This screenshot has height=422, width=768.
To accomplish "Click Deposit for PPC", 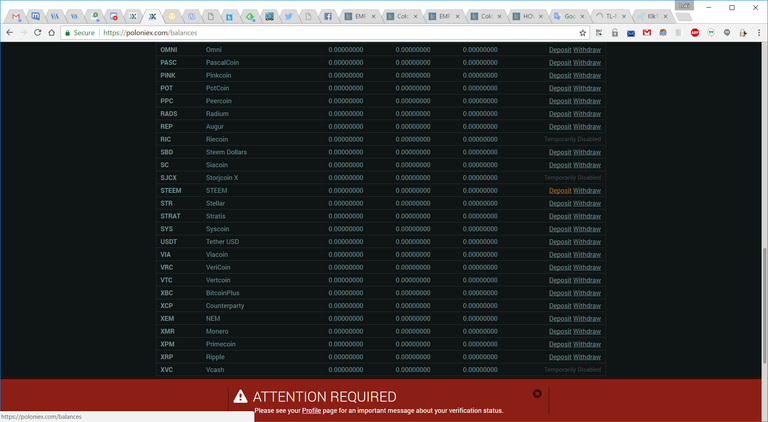I will pyautogui.click(x=560, y=101).
